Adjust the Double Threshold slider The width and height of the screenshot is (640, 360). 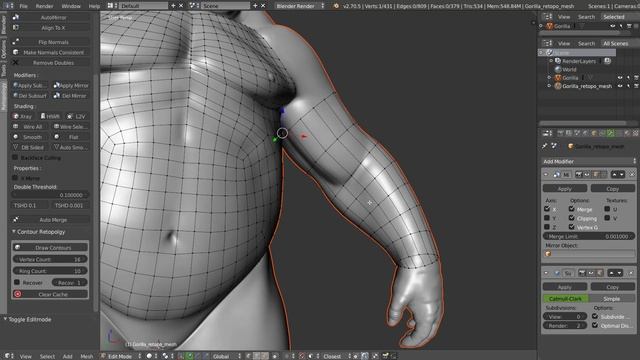51,195
